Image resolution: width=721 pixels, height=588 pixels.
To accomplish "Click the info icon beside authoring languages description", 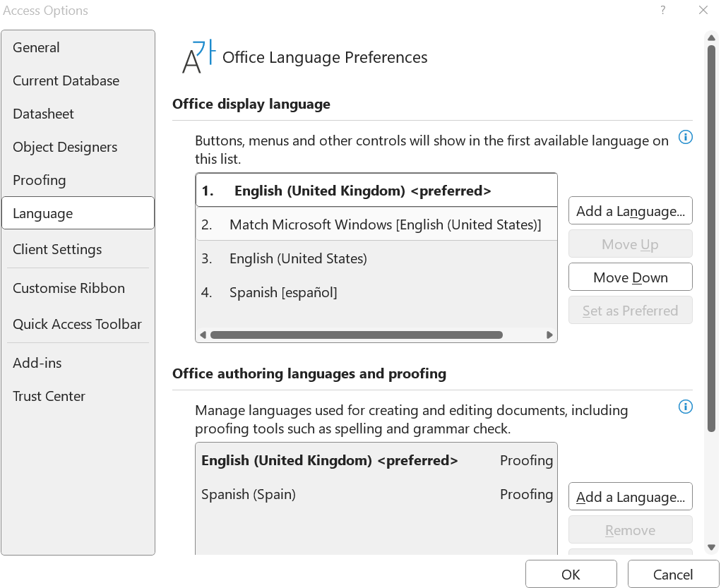I will pyautogui.click(x=685, y=407).
